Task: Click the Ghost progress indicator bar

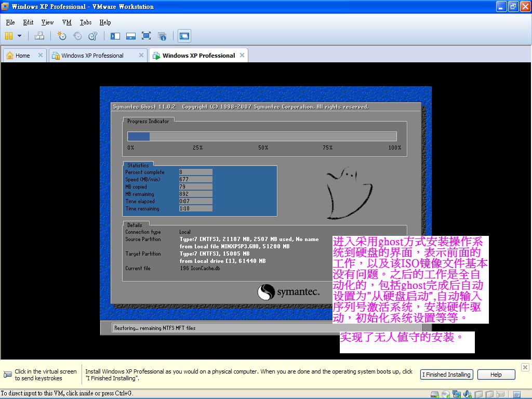Action: click(262, 137)
